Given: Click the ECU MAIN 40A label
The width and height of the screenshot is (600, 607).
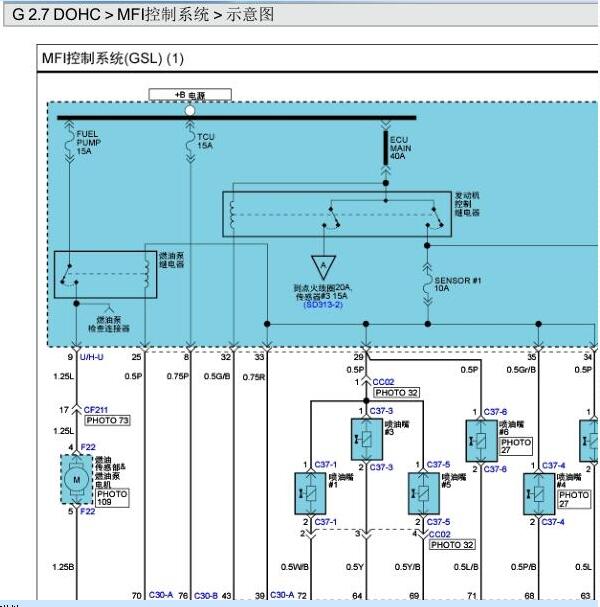Looking at the screenshot, I should 400,148.
